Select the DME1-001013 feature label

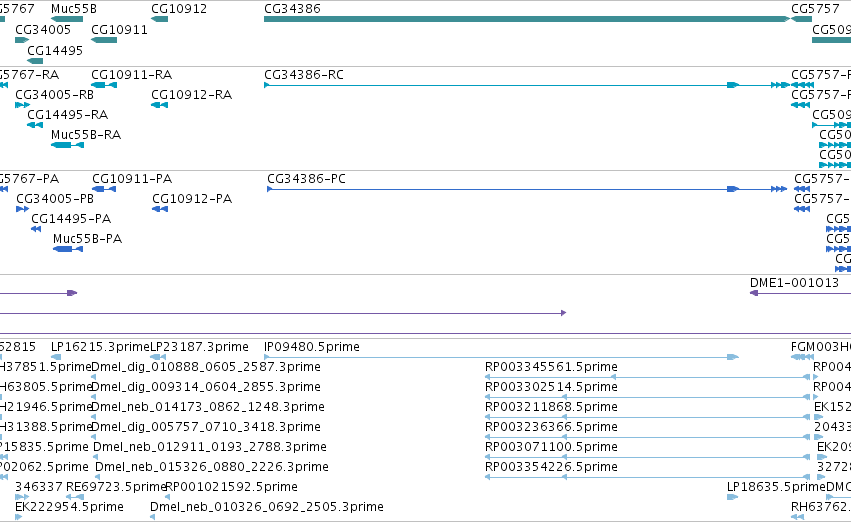[794, 283]
